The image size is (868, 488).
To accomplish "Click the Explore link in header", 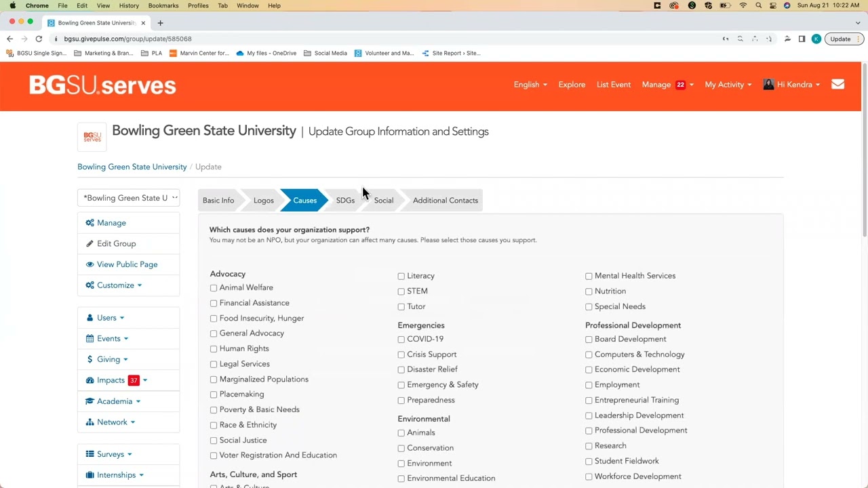I will pos(572,85).
